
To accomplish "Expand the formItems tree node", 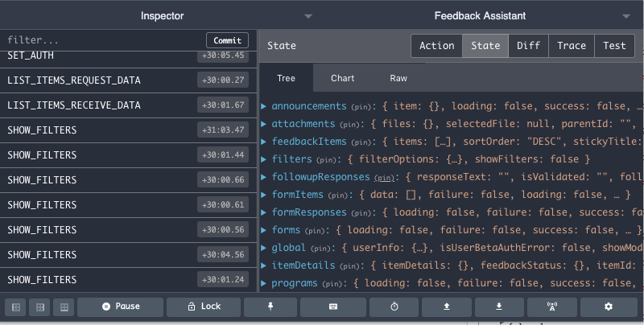I will [x=264, y=195].
